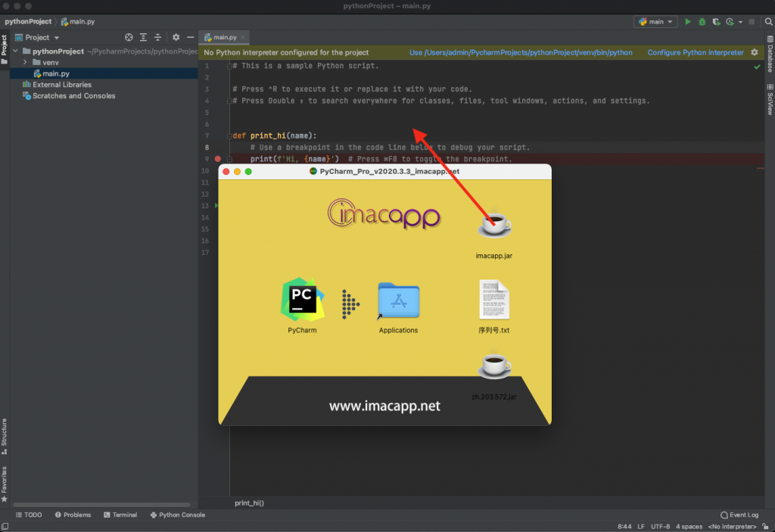Run with coverage using the shield icon
Image resolution: width=775 pixels, height=532 pixels.
coord(716,22)
